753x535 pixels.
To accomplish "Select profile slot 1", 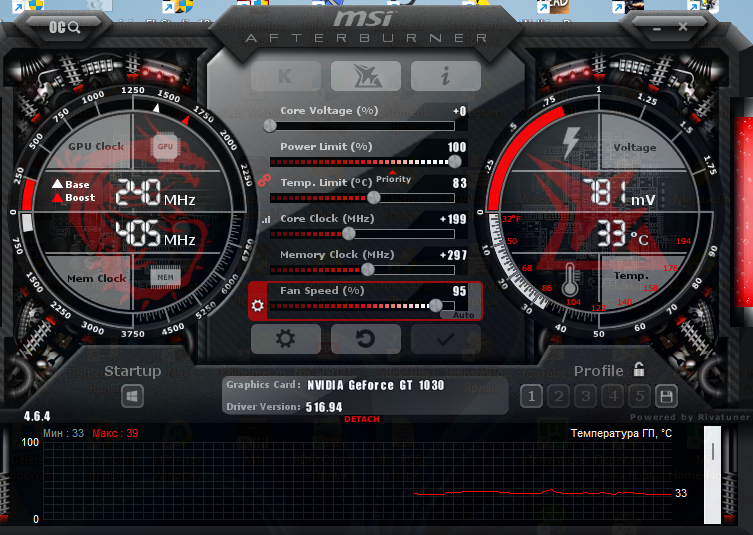I will click(x=531, y=396).
